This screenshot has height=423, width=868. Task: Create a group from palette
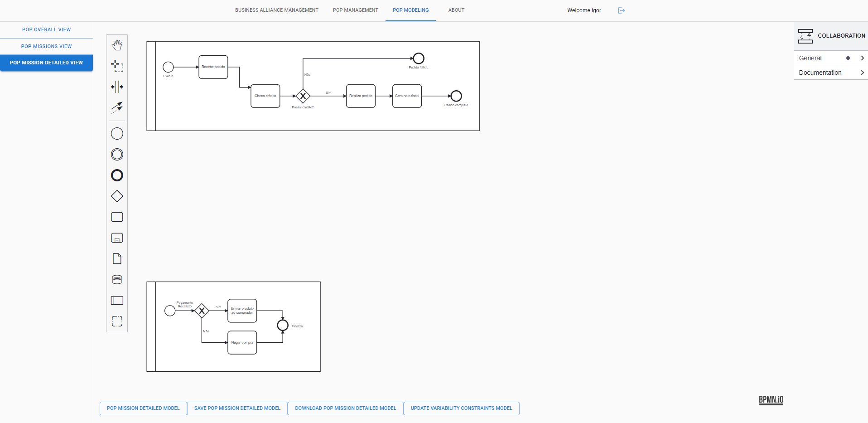(117, 321)
